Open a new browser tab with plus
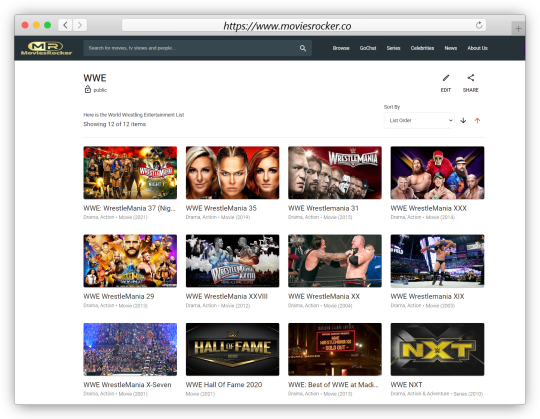This screenshot has height=419, width=540. coord(518,29)
